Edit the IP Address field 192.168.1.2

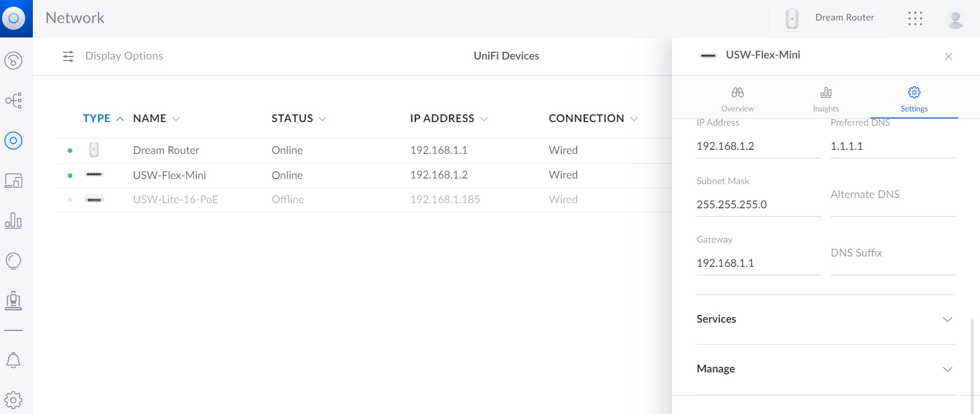click(759, 146)
